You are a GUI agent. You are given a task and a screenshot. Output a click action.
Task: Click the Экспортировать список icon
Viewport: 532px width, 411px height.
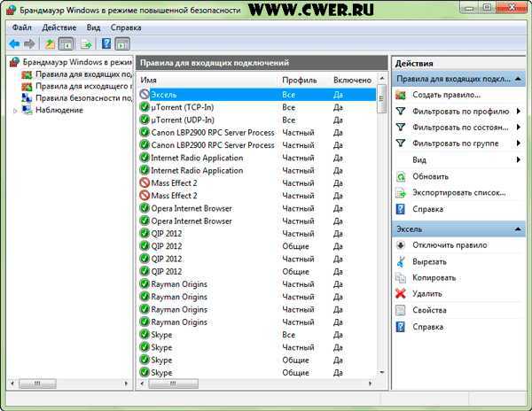tap(401, 193)
